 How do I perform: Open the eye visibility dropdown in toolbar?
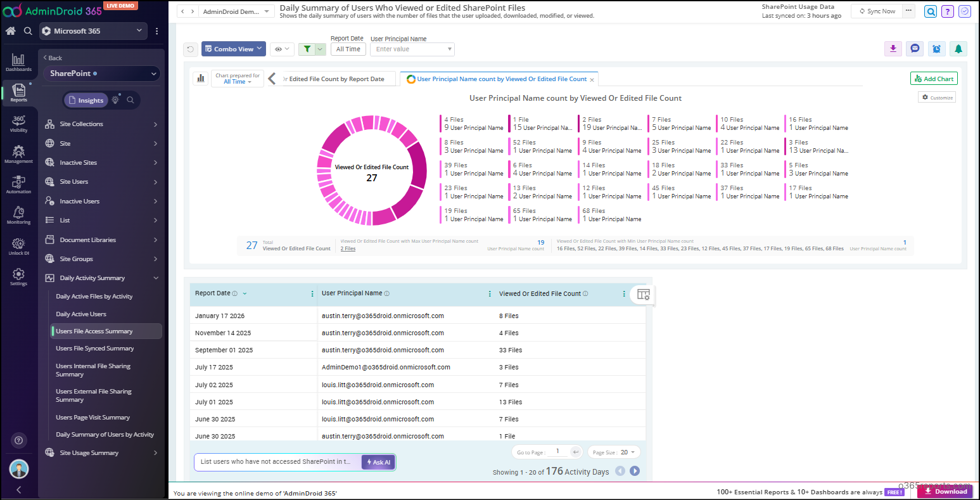282,49
